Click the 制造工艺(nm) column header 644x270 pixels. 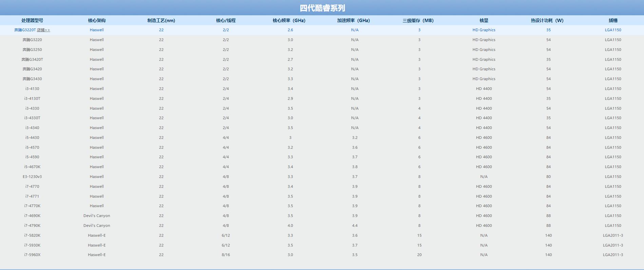(x=161, y=20)
